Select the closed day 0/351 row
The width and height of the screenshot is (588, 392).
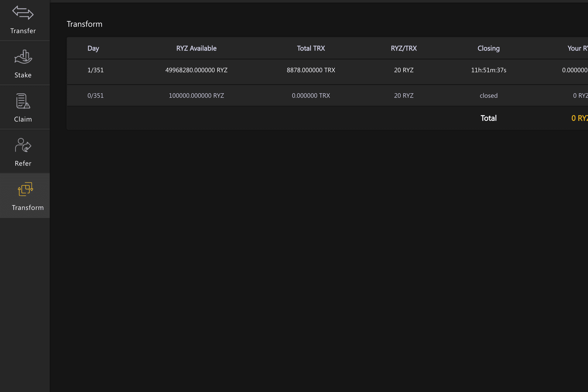click(95, 96)
